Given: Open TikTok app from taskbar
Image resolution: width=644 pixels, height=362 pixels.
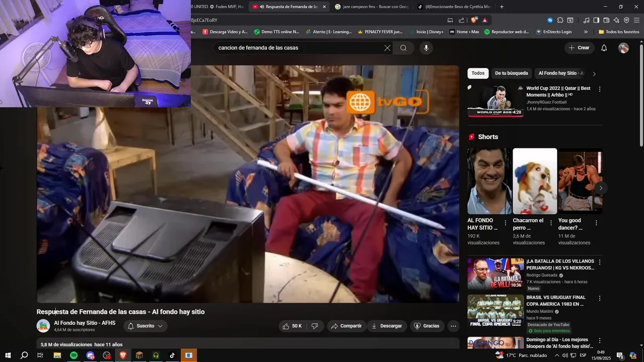Looking at the screenshot, I should (172, 355).
